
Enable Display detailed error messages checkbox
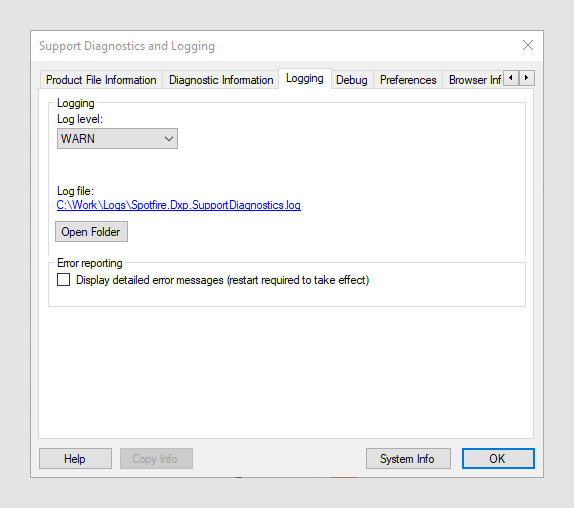click(63, 280)
